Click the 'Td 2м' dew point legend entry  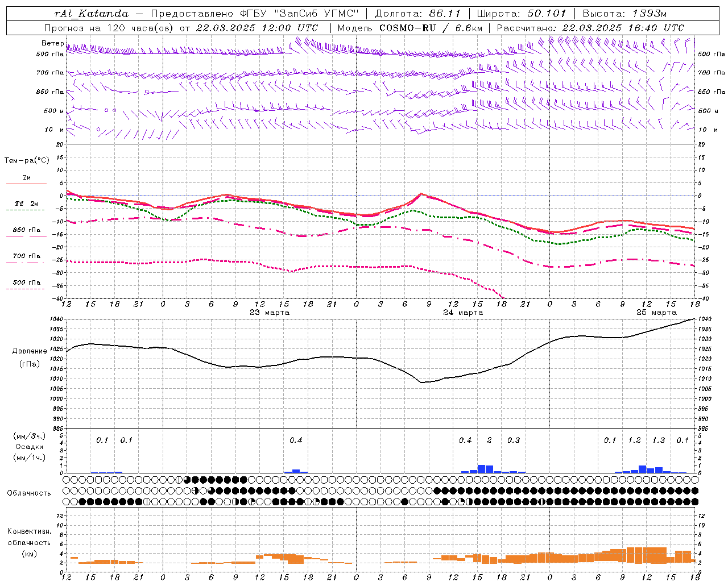[x=26, y=203]
